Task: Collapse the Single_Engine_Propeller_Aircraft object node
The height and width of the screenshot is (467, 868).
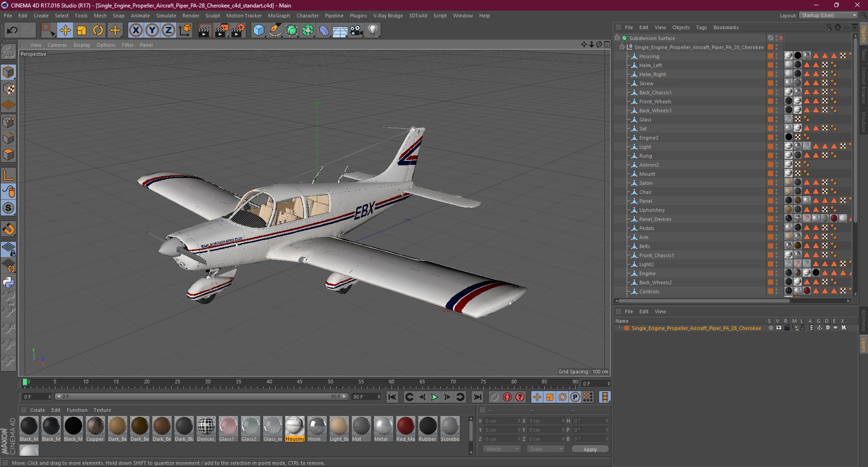Action: point(622,47)
